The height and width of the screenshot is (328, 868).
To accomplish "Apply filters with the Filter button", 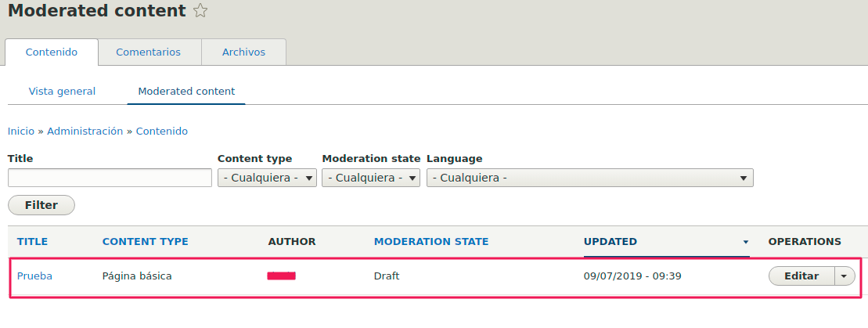I will [41, 205].
